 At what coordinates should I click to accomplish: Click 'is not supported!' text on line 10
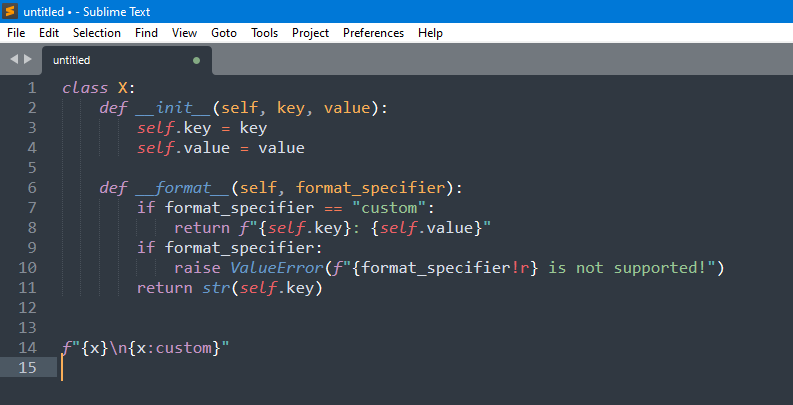point(627,268)
